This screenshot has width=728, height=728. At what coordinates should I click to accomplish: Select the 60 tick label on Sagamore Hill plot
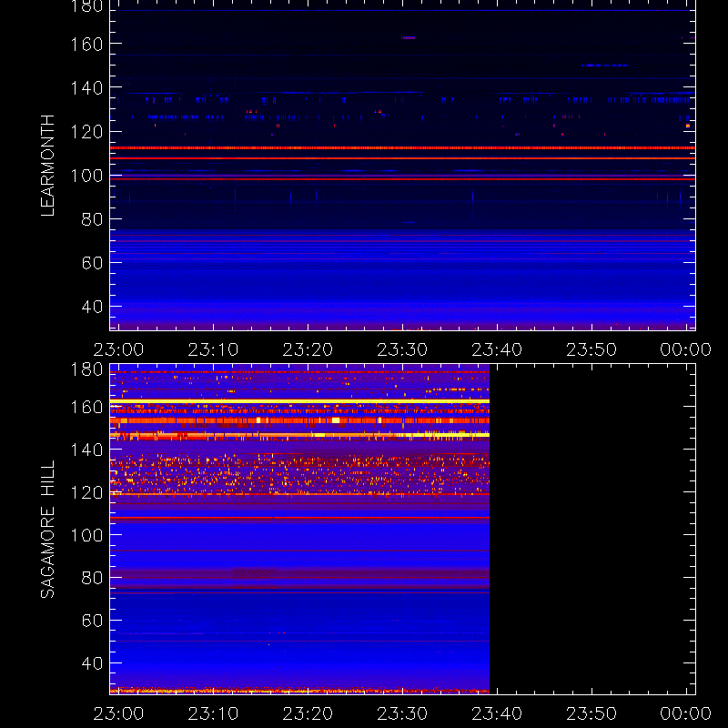point(92,621)
